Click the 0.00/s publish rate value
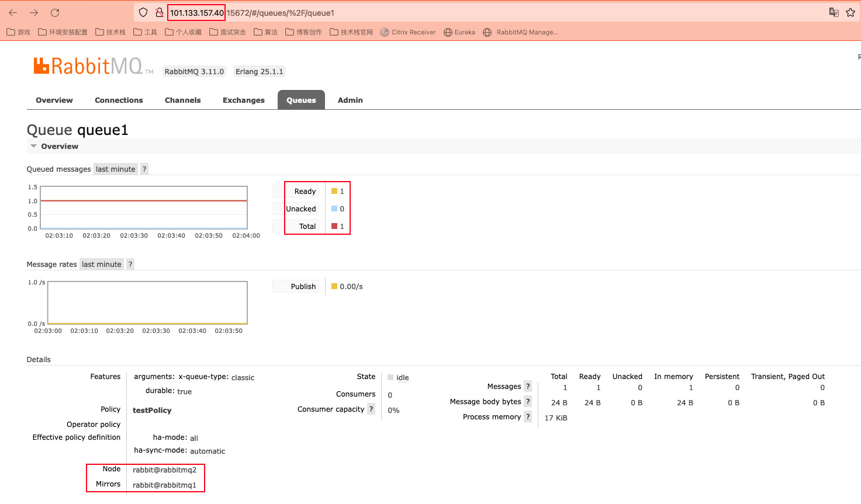Screen dimensions: 861x504 (351, 286)
